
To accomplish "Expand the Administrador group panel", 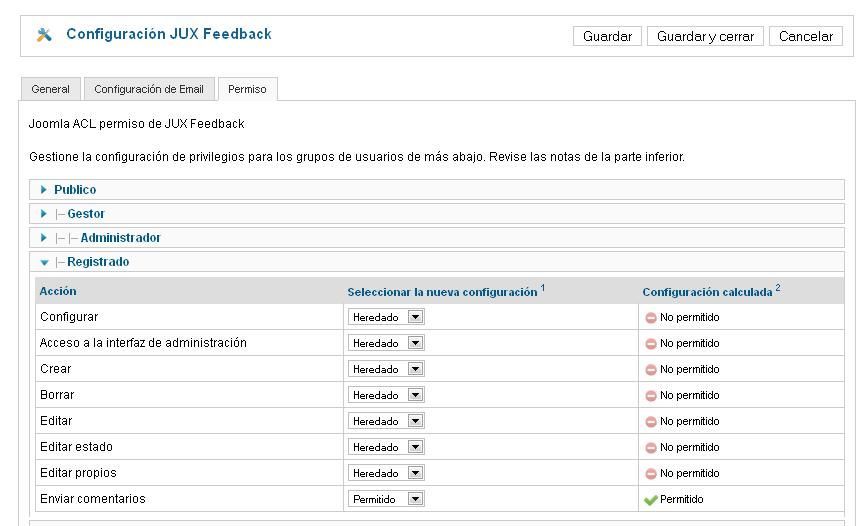I will (x=437, y=238).
